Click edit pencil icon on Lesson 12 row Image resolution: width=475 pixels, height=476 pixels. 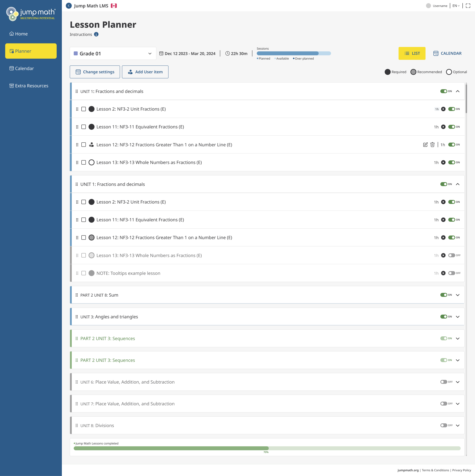point(425,145)
